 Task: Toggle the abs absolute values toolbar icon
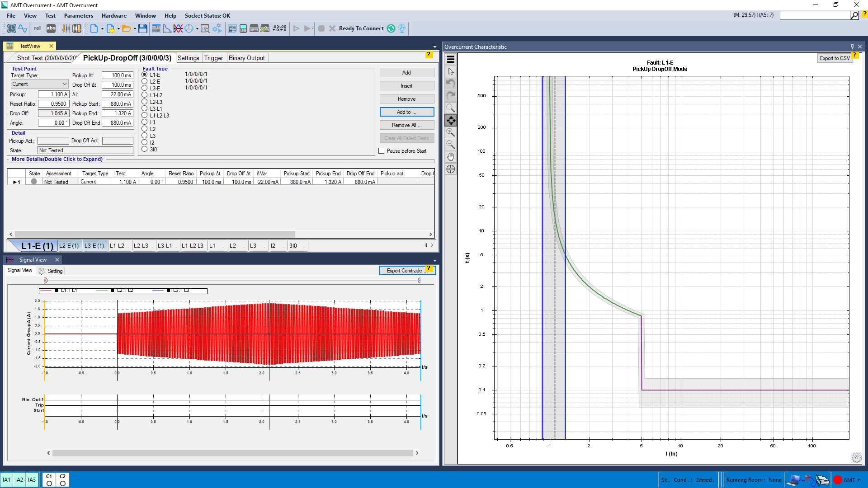51,28
